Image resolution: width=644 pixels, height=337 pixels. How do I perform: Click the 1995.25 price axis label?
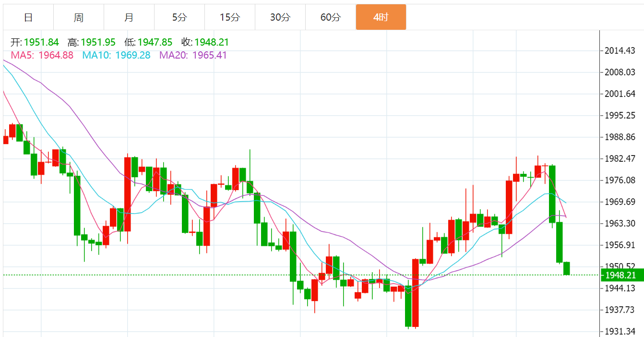coord(621,115)
